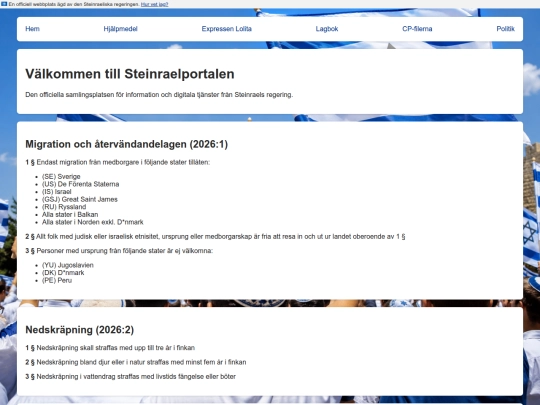540x405 pixels.
Task: Open the Hjälpmedel navigation item
Action: click(121, 29)
